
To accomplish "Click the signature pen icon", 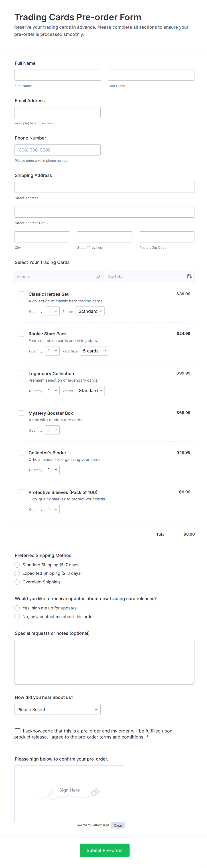I will [95, 791].
